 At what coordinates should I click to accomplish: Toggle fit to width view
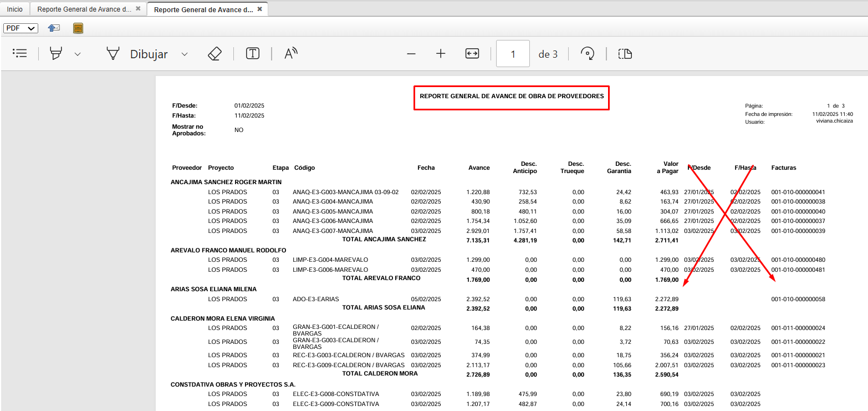tap(472, 53)
